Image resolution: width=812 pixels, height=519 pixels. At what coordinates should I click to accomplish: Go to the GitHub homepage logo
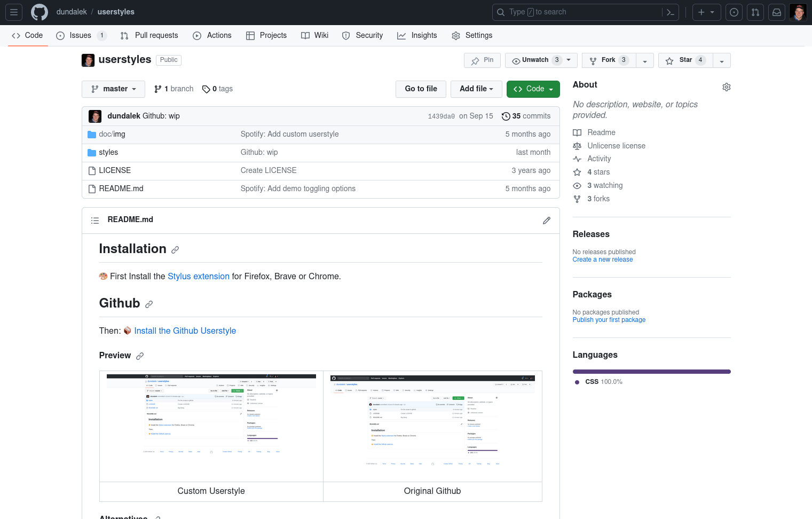click(40, 12)
